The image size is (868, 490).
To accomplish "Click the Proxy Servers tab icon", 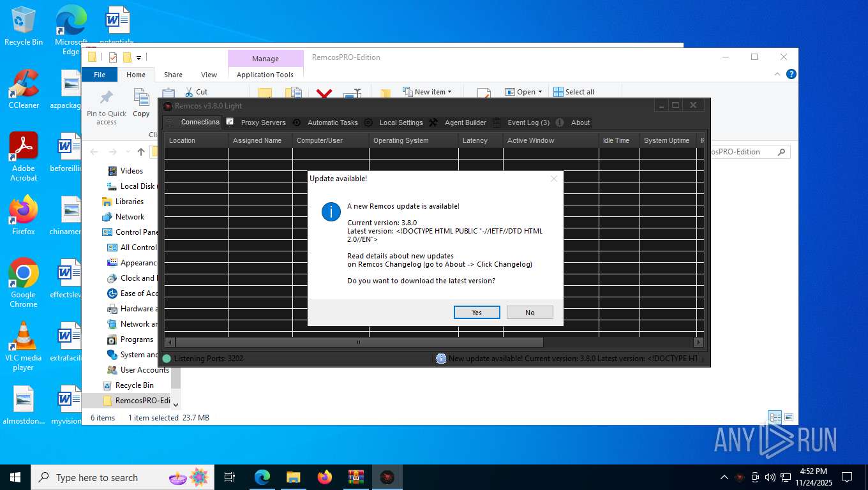I will click(x=230, y=122).
